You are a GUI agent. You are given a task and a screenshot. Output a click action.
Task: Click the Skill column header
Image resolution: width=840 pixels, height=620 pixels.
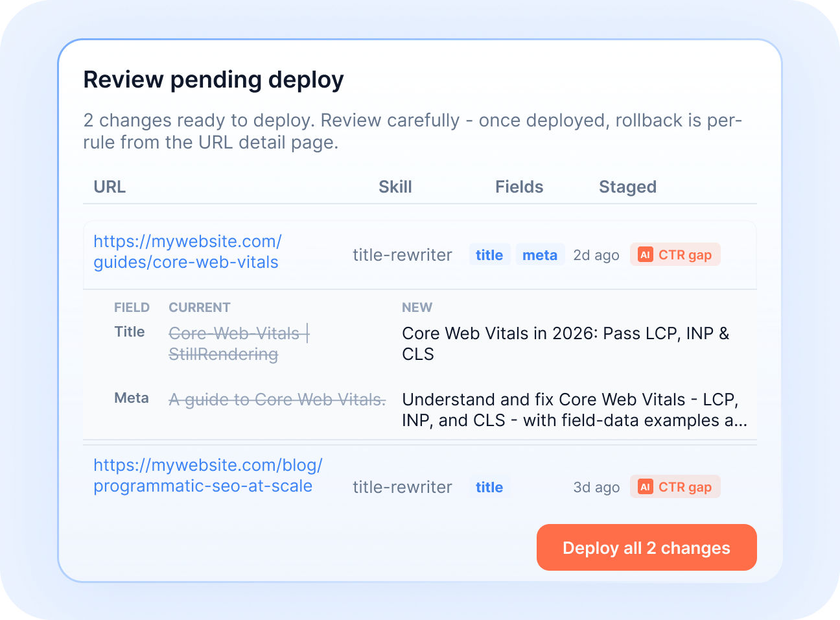[x=395, y=187]
